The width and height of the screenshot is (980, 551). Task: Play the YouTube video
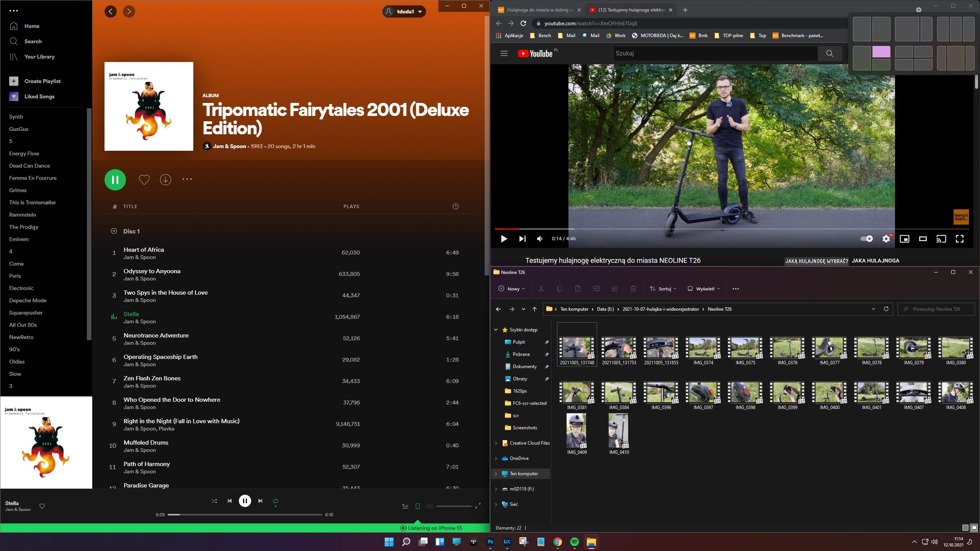click(x=504, y=239)
